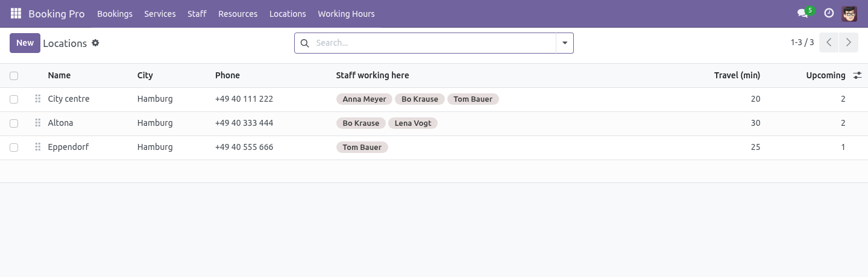Click phone number +49 40 555 666
This screenshot has width=868, height=277.
pos(244,147)
